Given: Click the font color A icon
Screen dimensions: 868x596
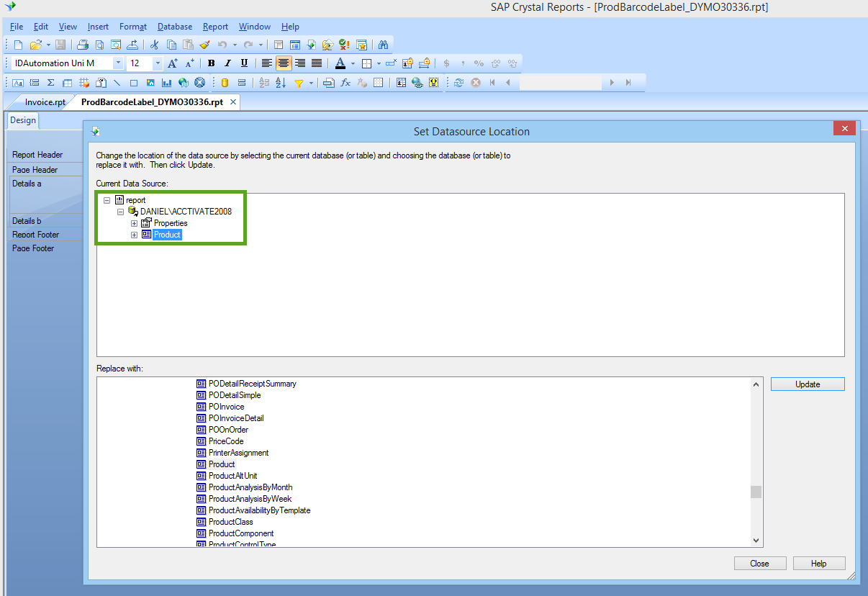Looking at the screenshot, I should pos(340,63).
